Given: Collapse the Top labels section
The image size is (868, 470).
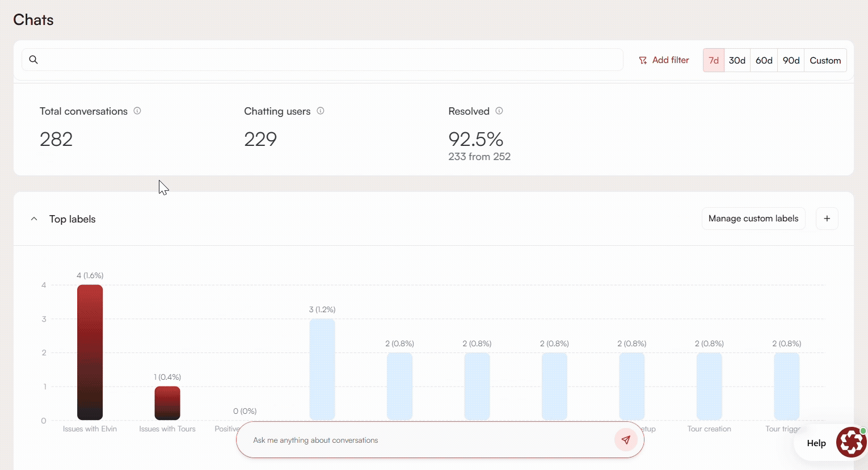Looking at the screenshot, I should point(34,219).
